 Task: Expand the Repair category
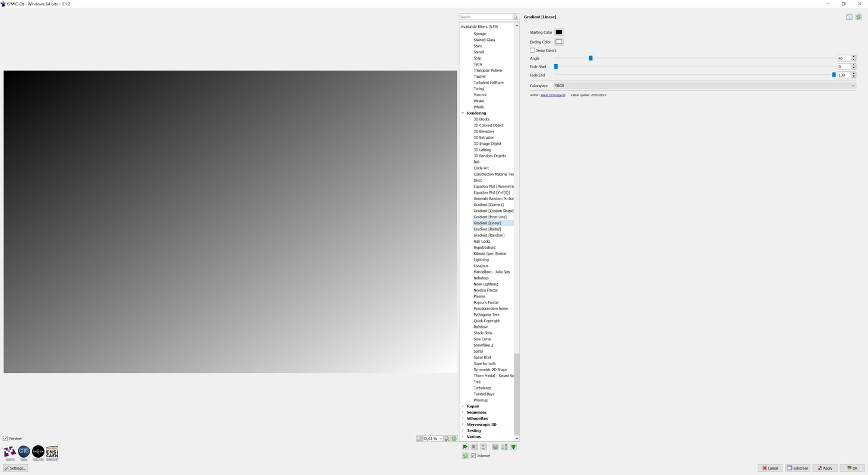click(x=463, y=406)
